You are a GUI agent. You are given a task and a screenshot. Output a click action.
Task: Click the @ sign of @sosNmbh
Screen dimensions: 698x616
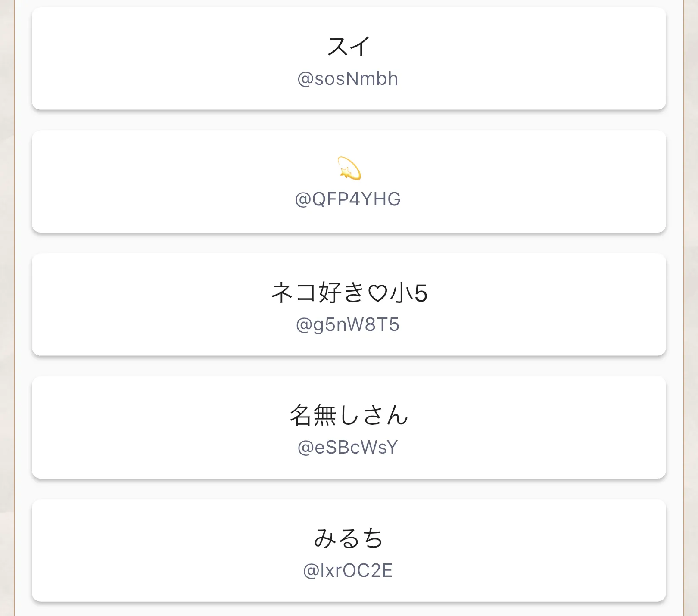pyautogui.click(x=305, y=79)
